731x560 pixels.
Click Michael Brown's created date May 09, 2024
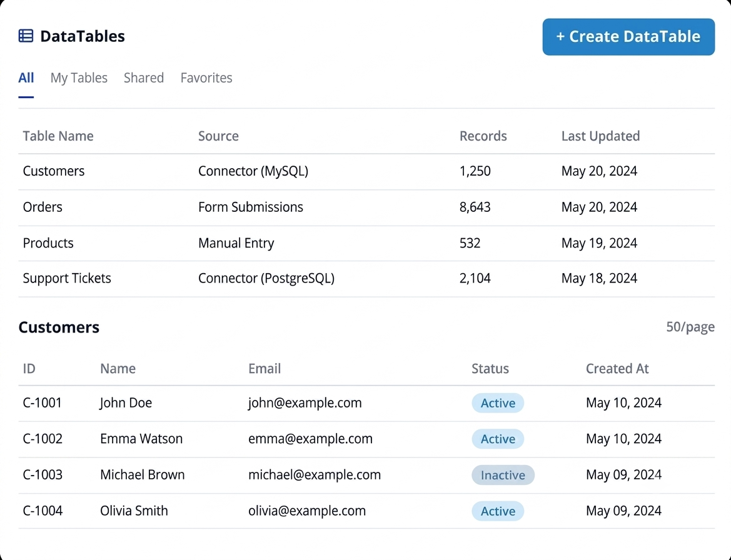coord(623,474)
